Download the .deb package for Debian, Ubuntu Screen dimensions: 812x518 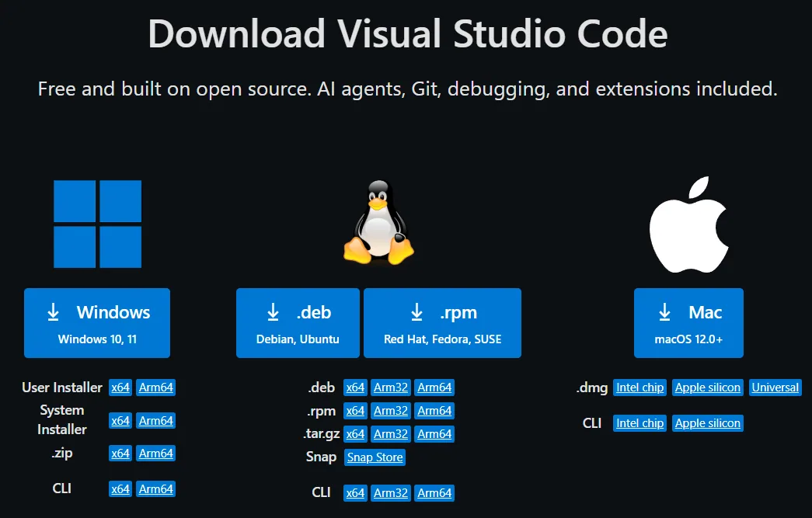pyautogui.click(x=298, y=323)
